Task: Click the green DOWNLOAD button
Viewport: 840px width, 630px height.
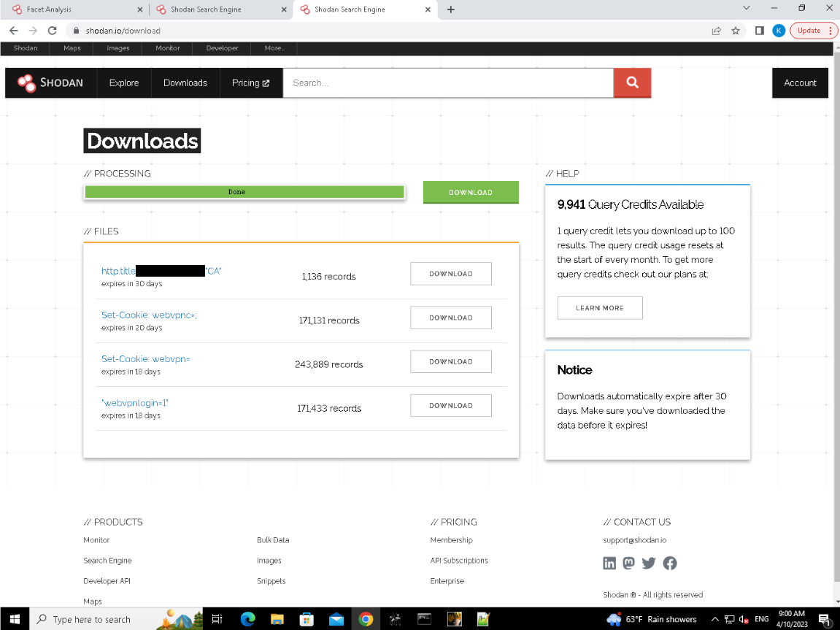Action: click(x=471, y=192)
